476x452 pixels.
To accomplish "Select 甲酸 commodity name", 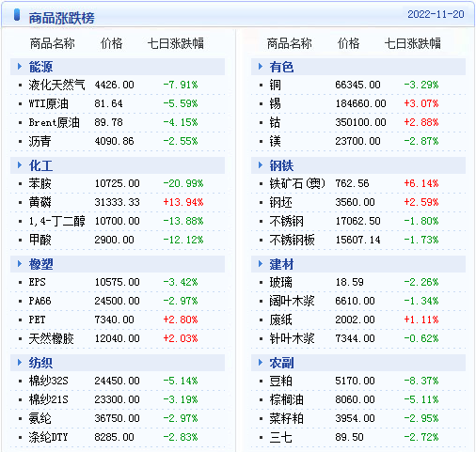I will pyautogui.click(x=40, y=240).
